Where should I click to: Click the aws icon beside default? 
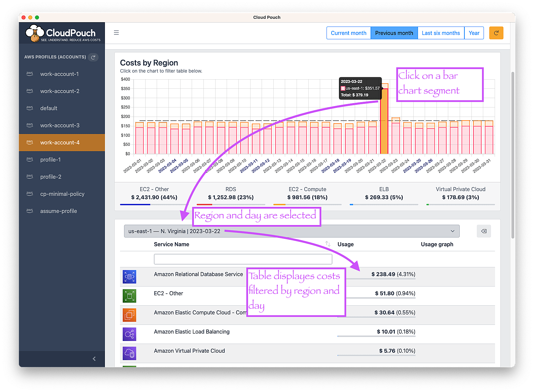[30, 108]
